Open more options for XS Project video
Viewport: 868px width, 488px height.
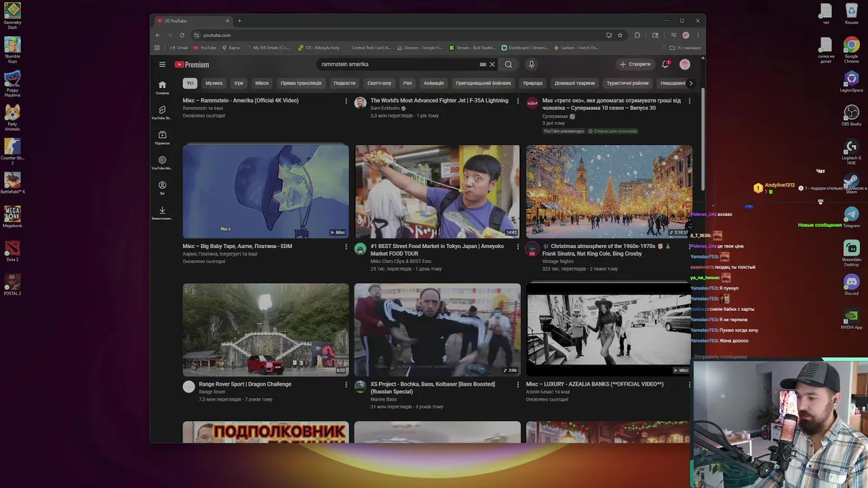[518, 385]
